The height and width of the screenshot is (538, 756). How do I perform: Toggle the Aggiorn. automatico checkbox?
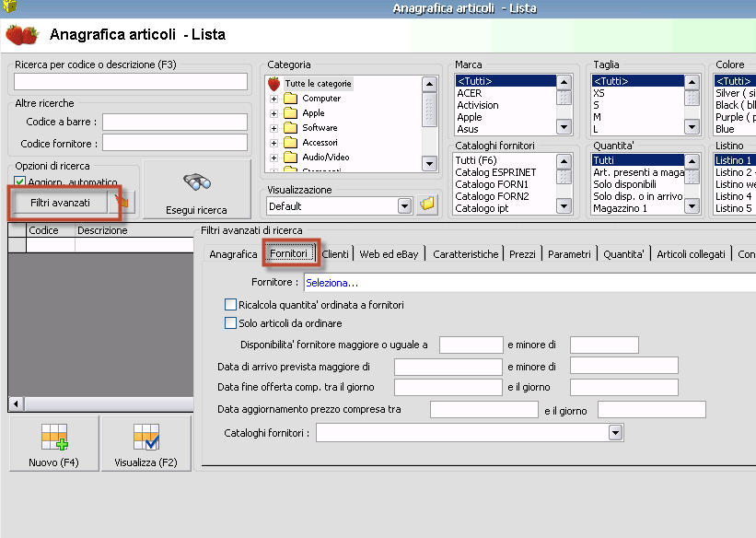point(19,181)
